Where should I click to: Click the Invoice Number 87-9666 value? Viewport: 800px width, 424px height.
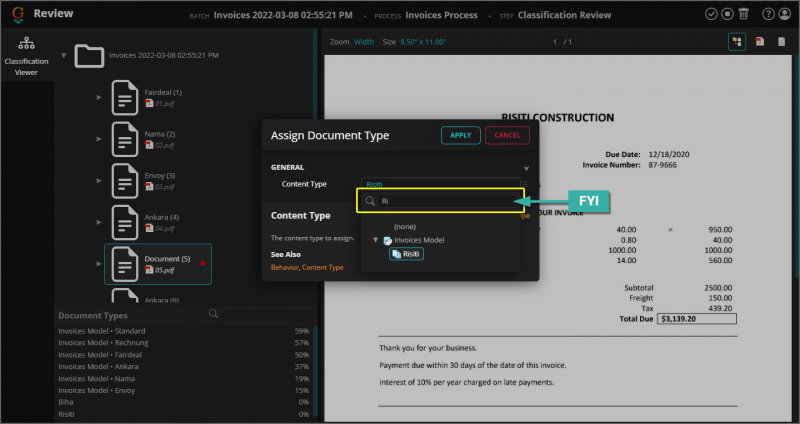pos(663,165)
